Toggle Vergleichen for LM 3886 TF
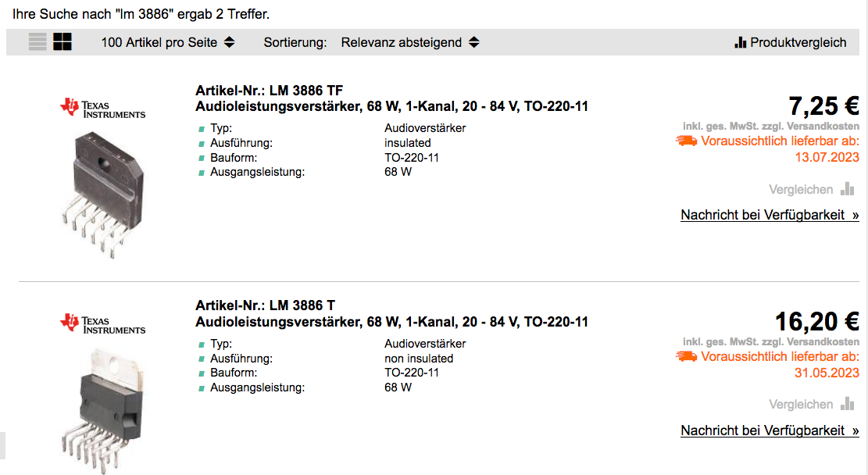 [x=801, y=189]
